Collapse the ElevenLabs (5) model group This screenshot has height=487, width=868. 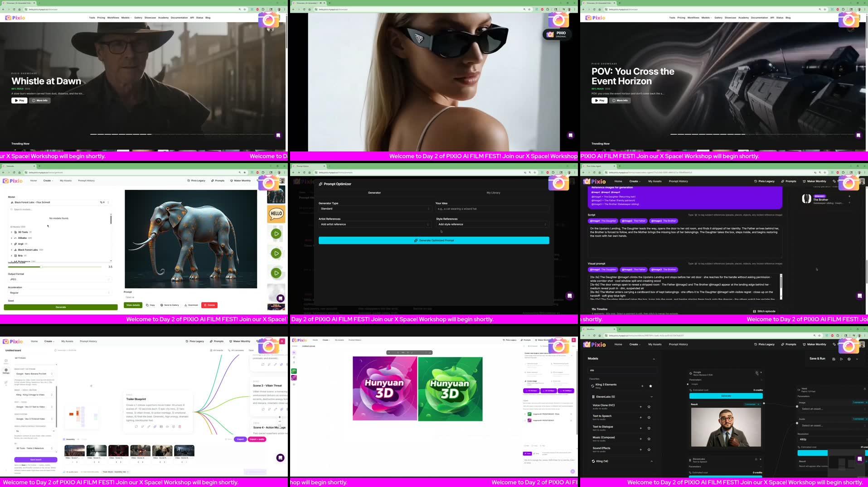coord(652,396)
